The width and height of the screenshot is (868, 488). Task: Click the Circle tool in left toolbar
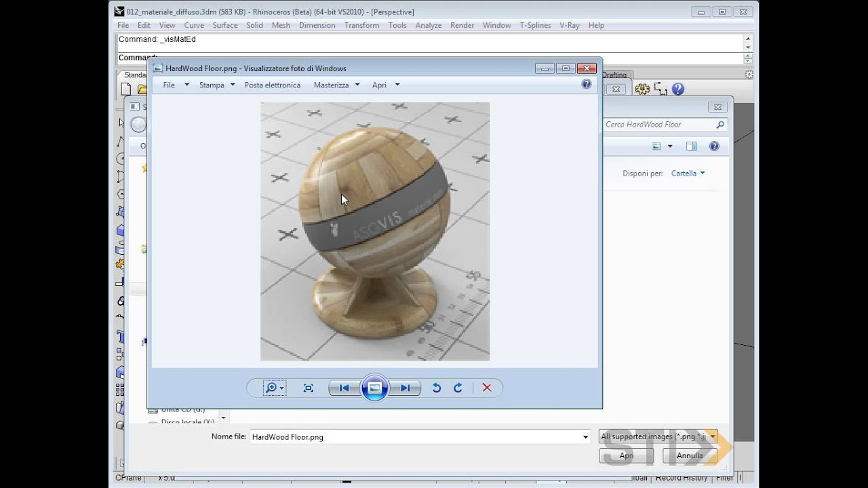(120, 159)
